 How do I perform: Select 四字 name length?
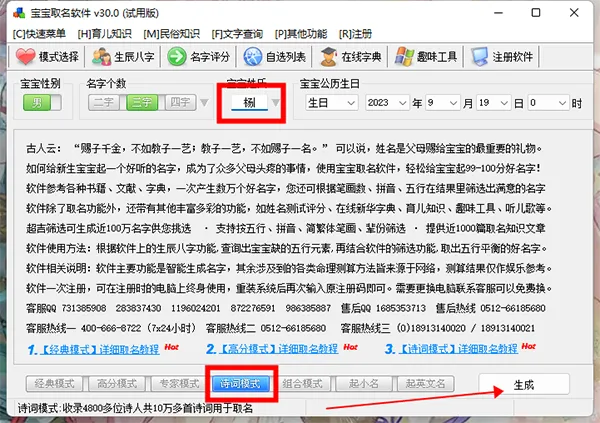click(180, 103)
